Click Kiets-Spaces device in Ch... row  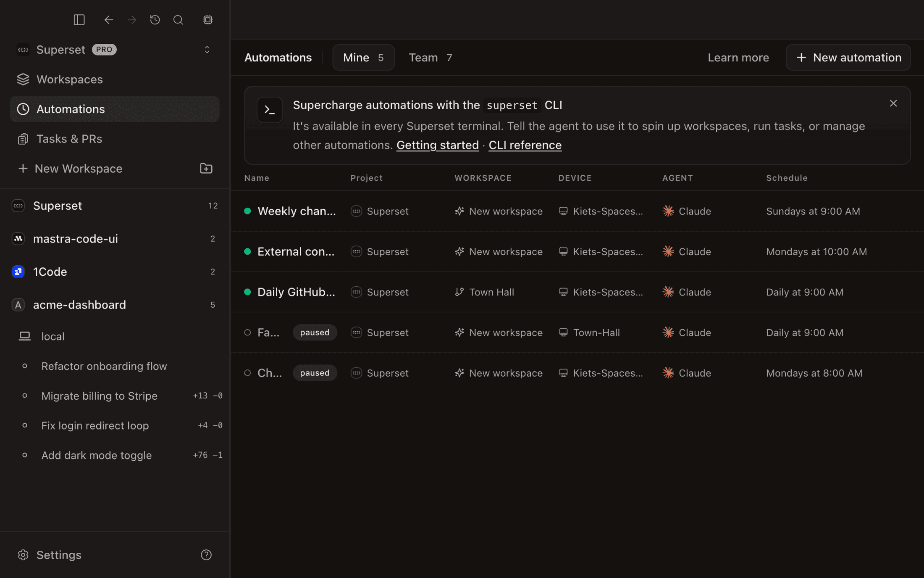point(601,373)
